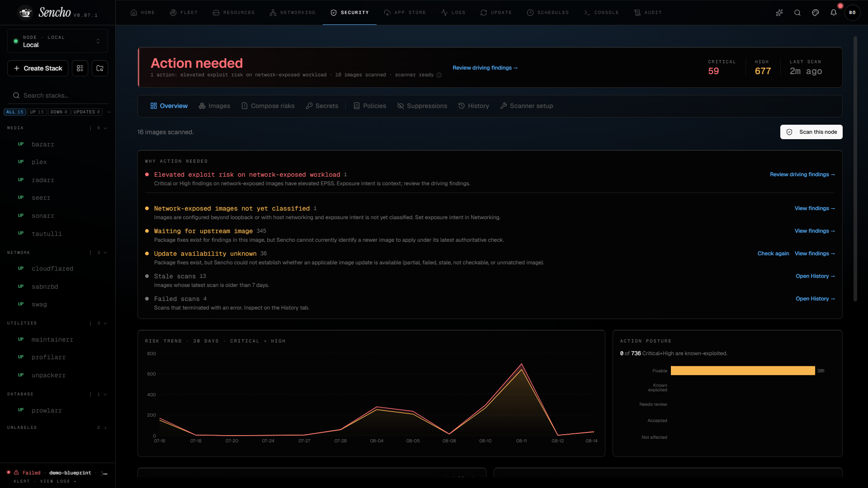
Task: Click the folder search icon button
Action: (100, 68)
